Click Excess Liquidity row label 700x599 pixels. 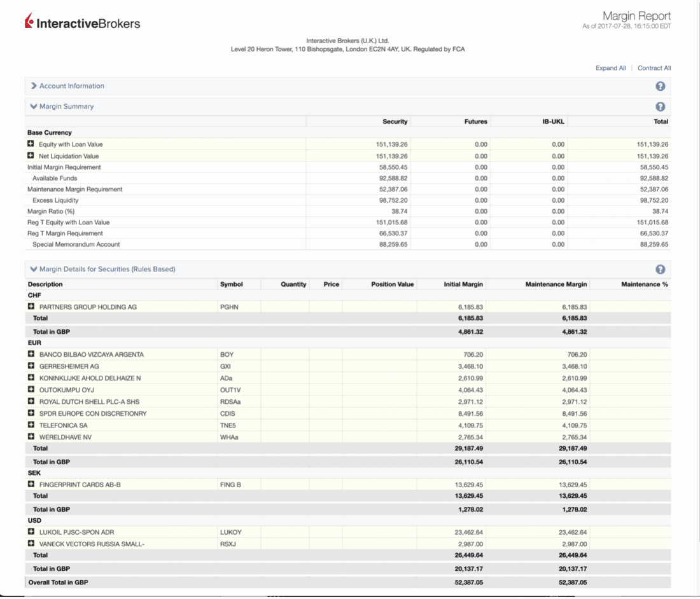55,200
